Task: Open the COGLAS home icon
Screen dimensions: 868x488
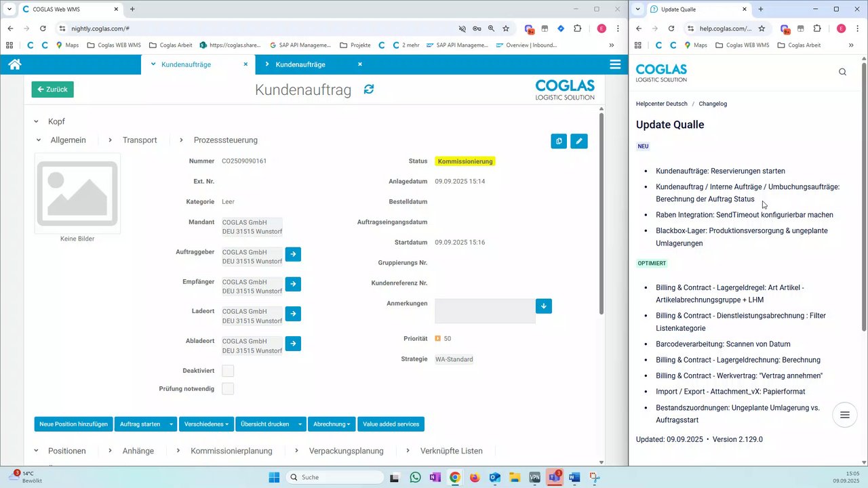Action: [x=15, y=64]
